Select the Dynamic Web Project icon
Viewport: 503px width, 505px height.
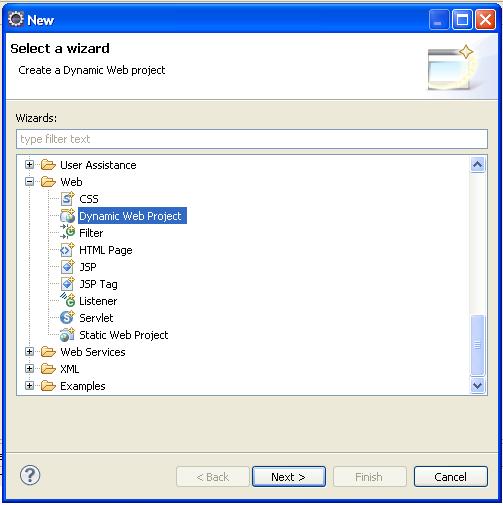[x=67, y=216]
